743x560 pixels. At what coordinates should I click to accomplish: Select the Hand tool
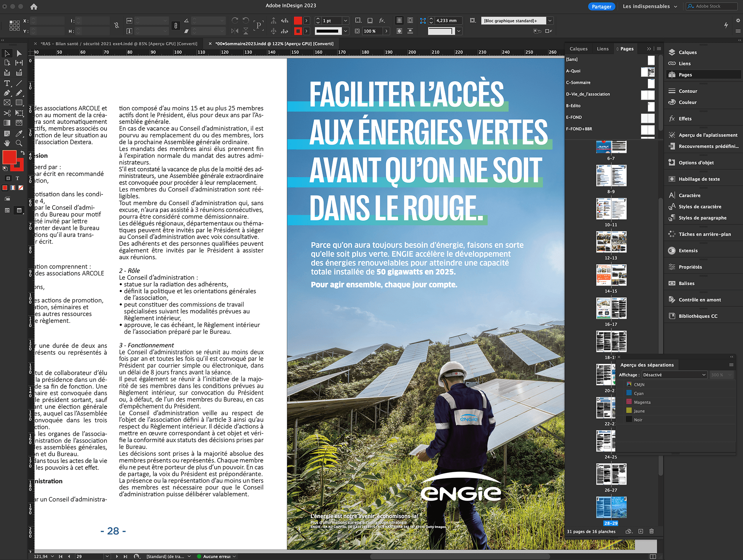pyautogui.click(x=7, y=143)
